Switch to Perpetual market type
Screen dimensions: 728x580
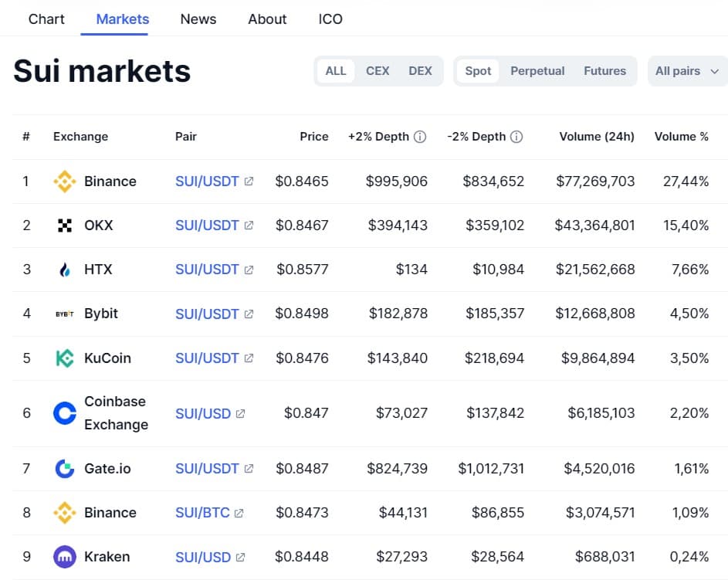tap(537, 71)
